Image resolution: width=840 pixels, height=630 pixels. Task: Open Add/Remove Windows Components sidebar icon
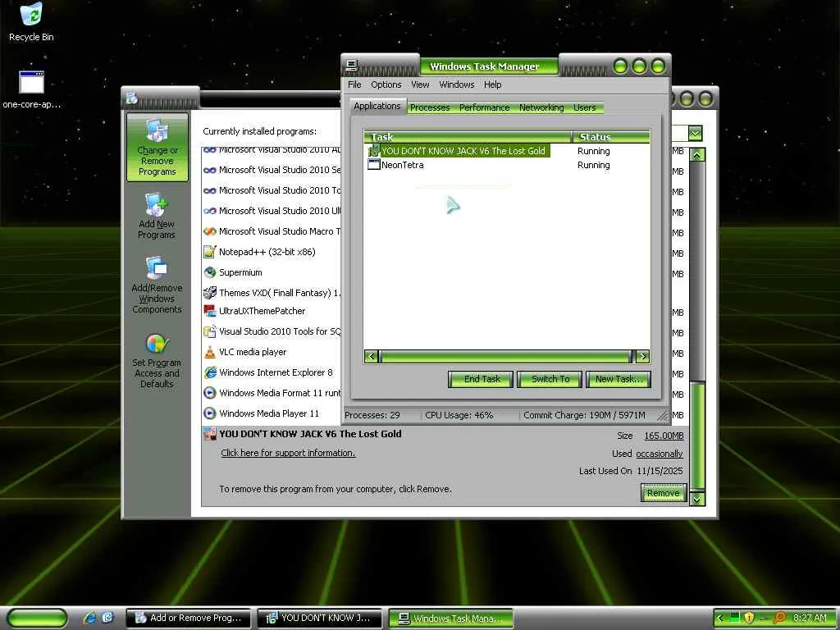157,285
